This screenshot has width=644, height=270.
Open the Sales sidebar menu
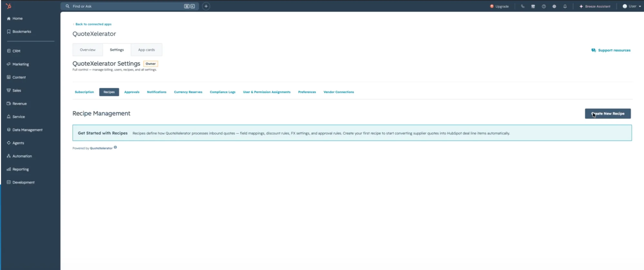pos(14,90)
